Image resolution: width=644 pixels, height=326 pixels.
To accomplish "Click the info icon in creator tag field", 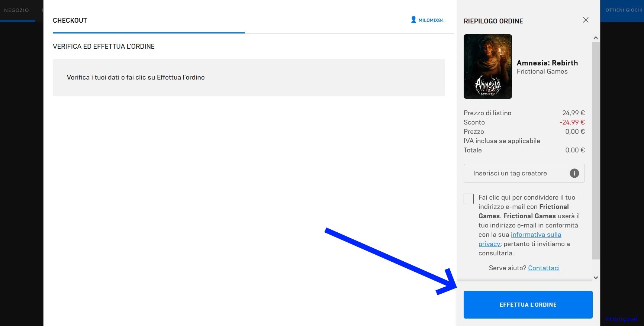I will (574, 173).
